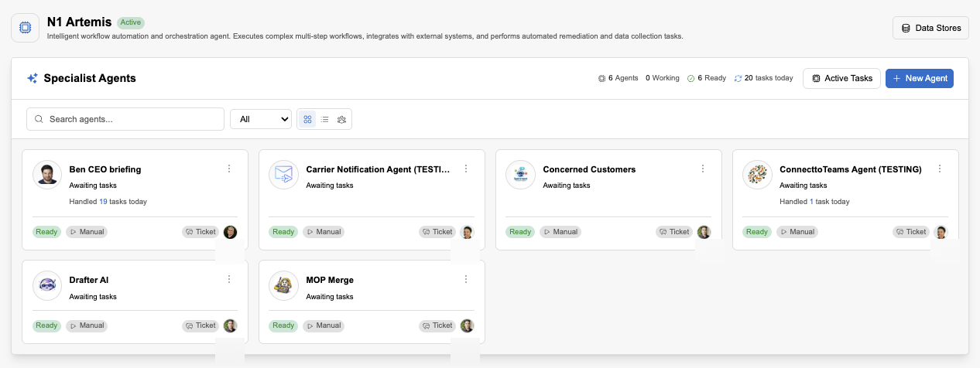This screenshot has width=980, height=368.
Task: Open the Data Stores page
Action: click(x=930, y=29)
